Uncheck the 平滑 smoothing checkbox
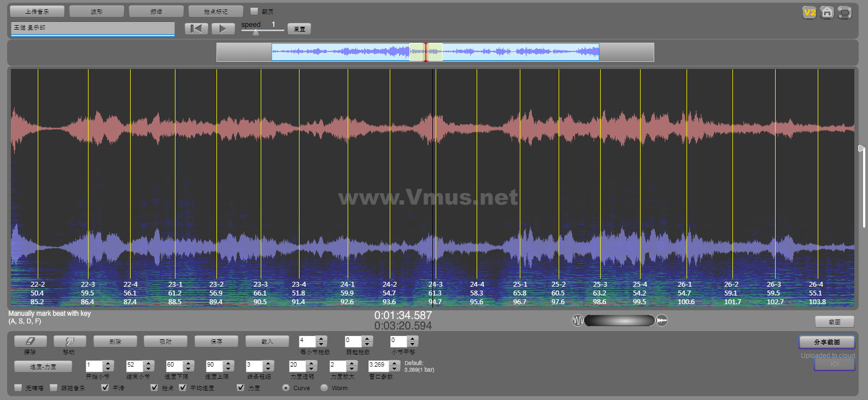This screenshot has width=868, height=400. (x=105, y=387)
